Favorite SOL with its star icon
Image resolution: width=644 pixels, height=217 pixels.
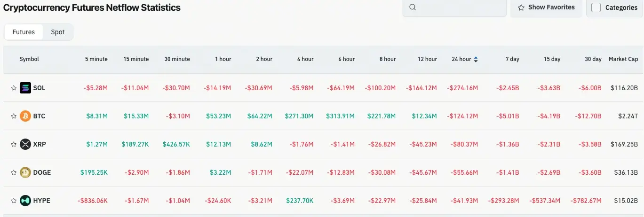tap(14, 88)
